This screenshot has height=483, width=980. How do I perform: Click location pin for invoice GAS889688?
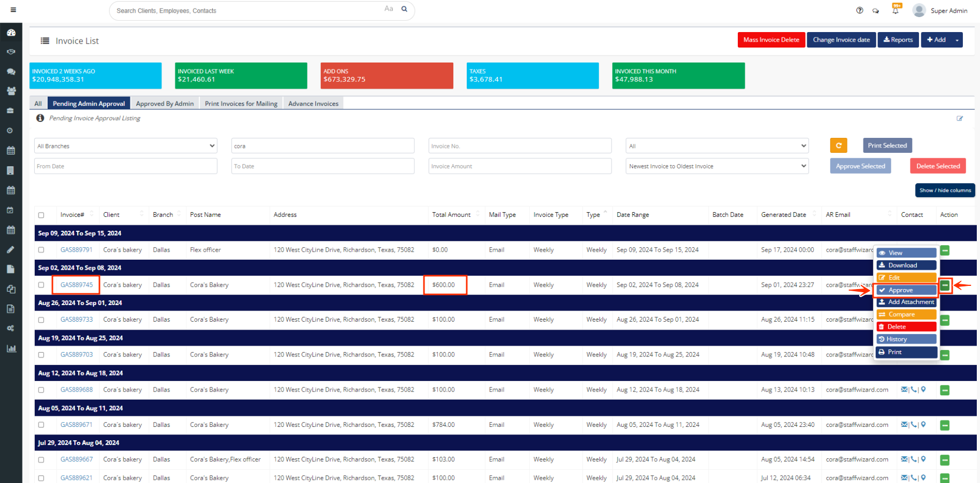[x=923, y=389]
